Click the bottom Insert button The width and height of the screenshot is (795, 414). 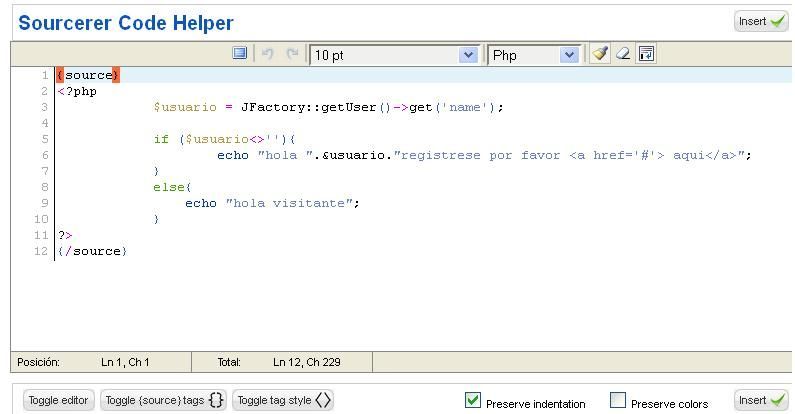pos(761,400)
